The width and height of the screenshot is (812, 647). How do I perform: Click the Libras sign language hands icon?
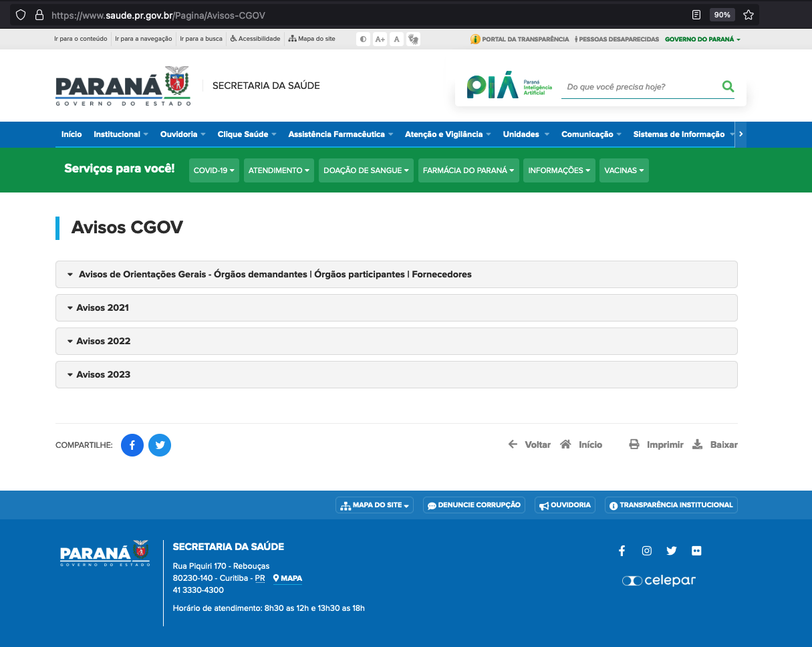413,39
